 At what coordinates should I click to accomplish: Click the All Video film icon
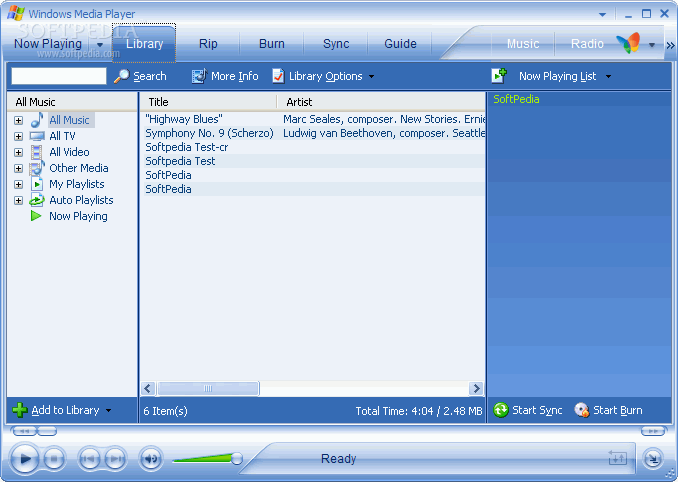pyautogui.click(x=37, y=152)
